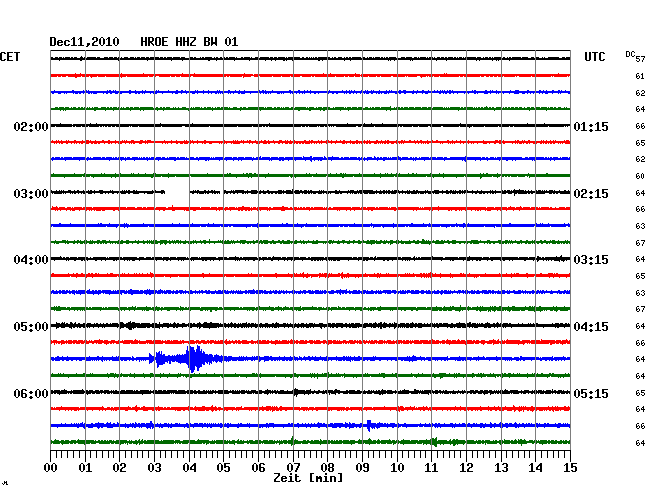Click the 03:15 UTC time label
The height and width of the screenshot is (494, 650).
pos(591,260)
